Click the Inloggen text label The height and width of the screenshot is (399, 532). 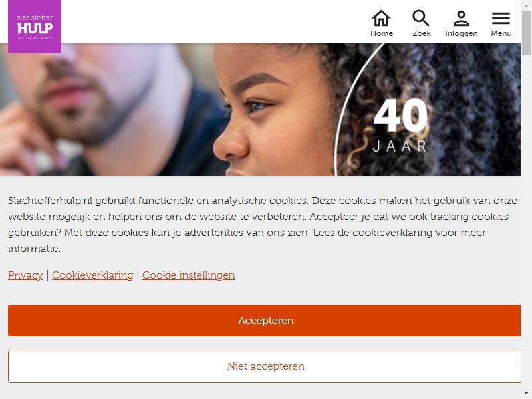(x=462, y=34)
